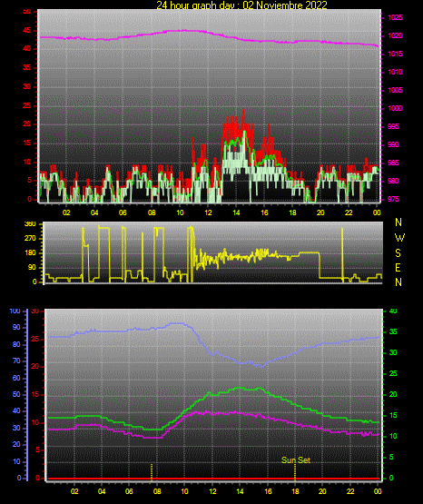Click 100 on the blue humidity axis
The image size is (423, 504).
point(15,311)
